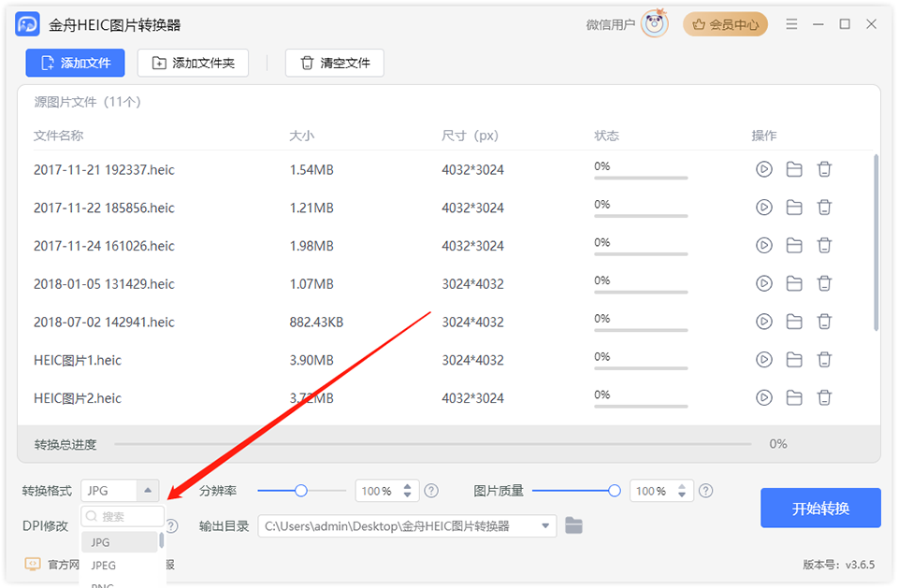Delete 2018-07-02 142941.heic from list
Image resolution: width=898 pixels, height=588 pixels.
pyautogui.click(x=824, y=322)
